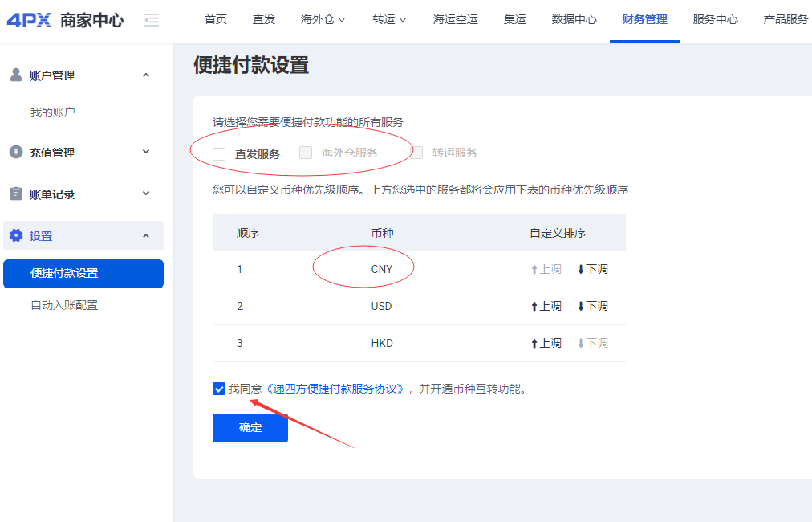Collapse sidebar with the menu fold icon
Screen dimensions: 812x522
click(151, 20)
